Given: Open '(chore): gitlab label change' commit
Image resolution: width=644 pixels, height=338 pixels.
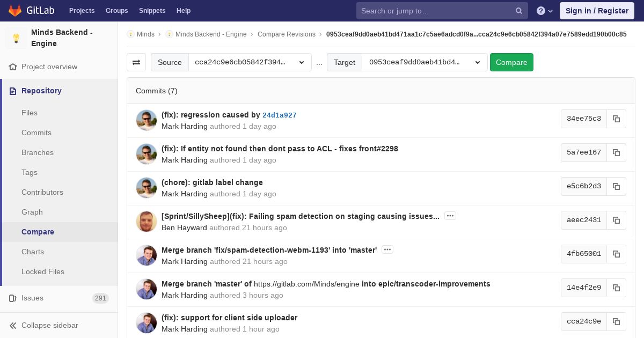Looking at the screenshot, I should pyautogui.click(x=212, y=182).
